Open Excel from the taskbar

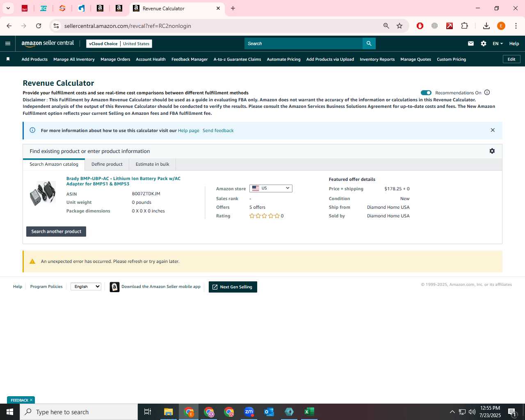click(309, 412)
